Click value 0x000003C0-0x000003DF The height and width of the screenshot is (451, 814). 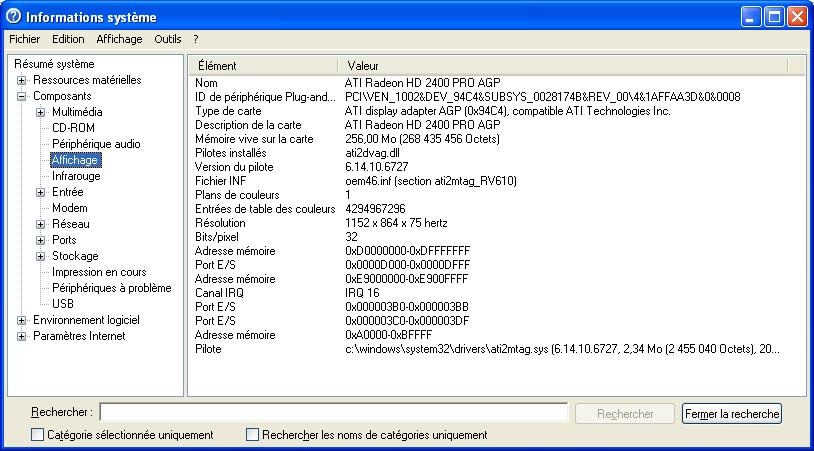407,321
